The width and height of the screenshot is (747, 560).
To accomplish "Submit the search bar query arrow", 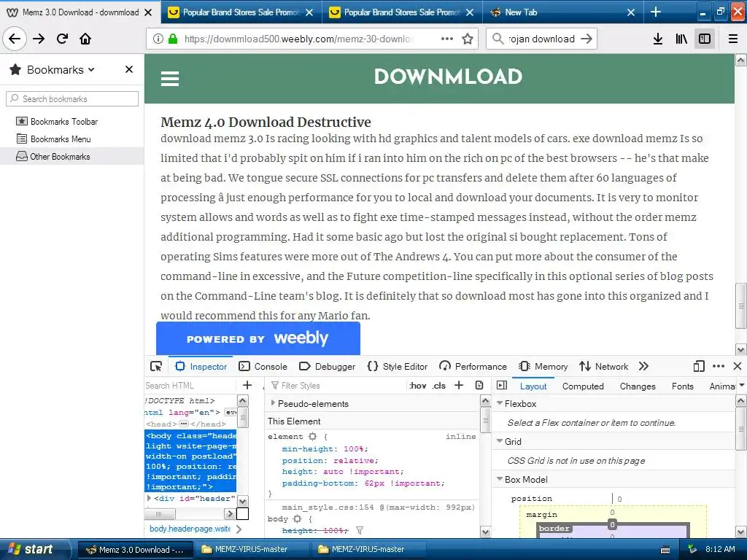I will tap(587, 39).
